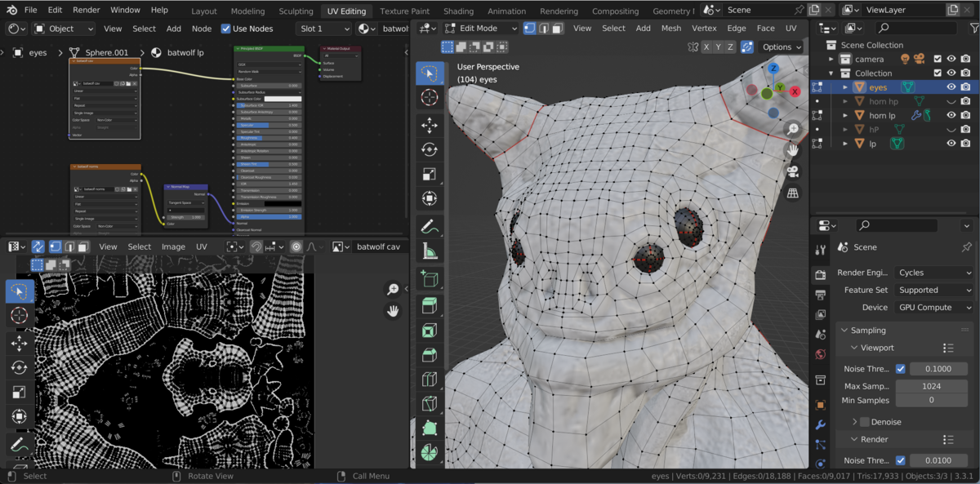Open the Render Engine Cycles dropdown
Viewport: 980px width, 484px height.
click(x=934, y=273)
